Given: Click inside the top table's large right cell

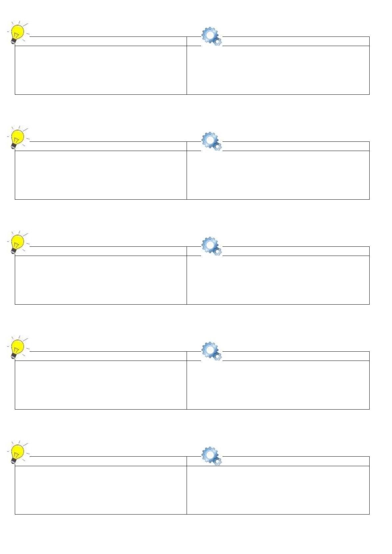Looking at the screenshot, I should 278,70.
